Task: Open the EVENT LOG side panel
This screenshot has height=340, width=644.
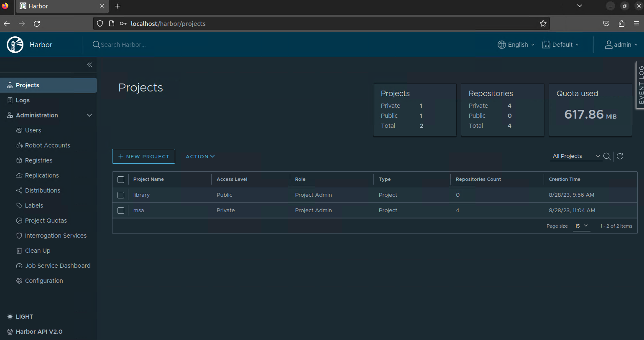Action: click(x=640, y=85)
